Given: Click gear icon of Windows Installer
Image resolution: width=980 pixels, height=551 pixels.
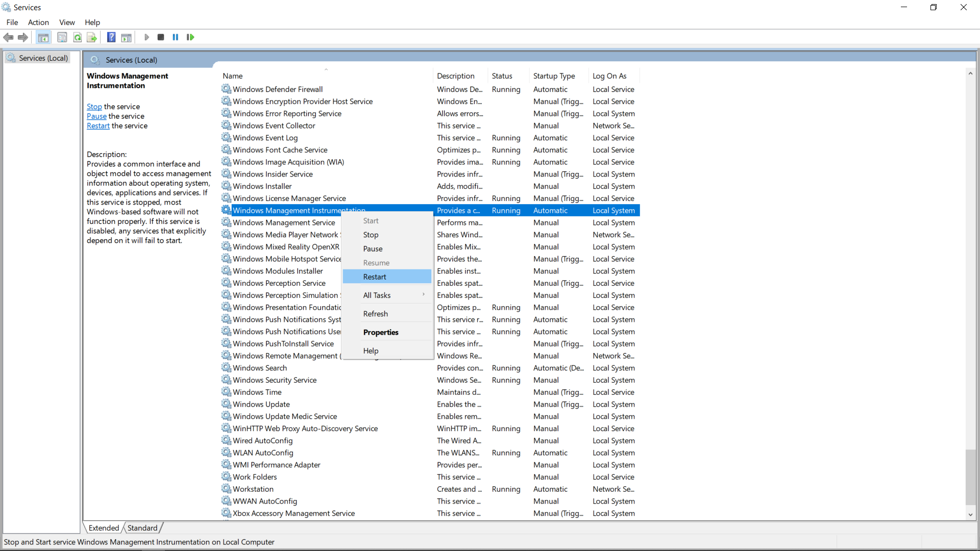Looking at the screenshot, I should (226, 186).
